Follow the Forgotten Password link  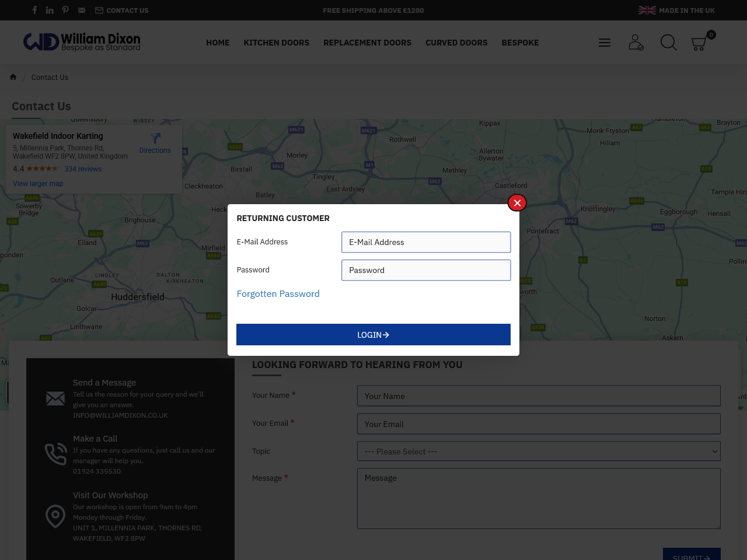pos(278,294)
